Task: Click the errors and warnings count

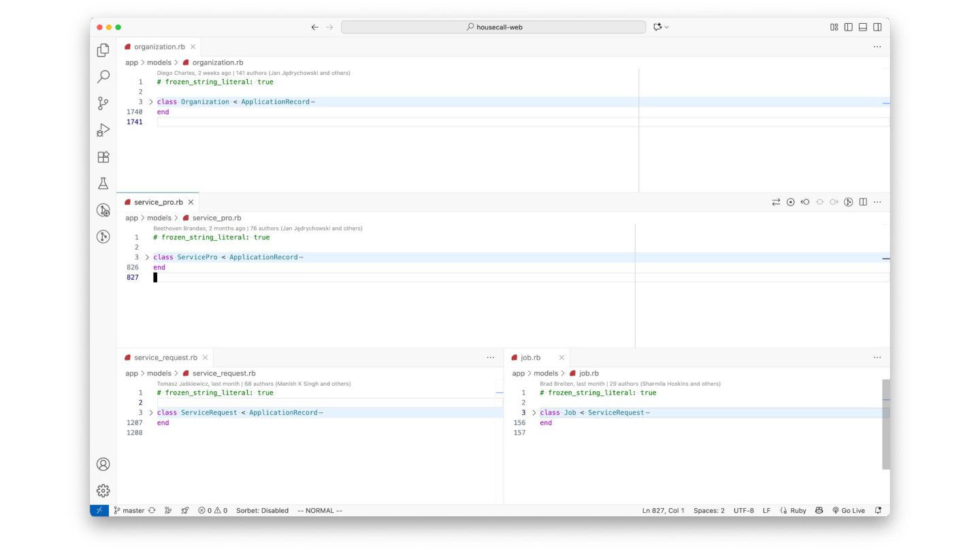Action: (x=212, y=510)
